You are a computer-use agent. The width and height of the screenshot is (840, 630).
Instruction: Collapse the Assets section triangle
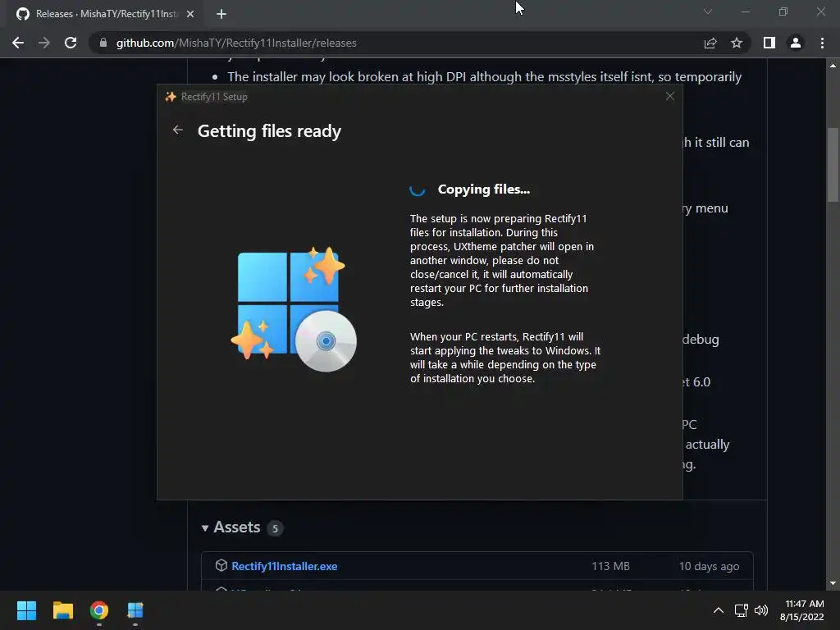(204, 528)
